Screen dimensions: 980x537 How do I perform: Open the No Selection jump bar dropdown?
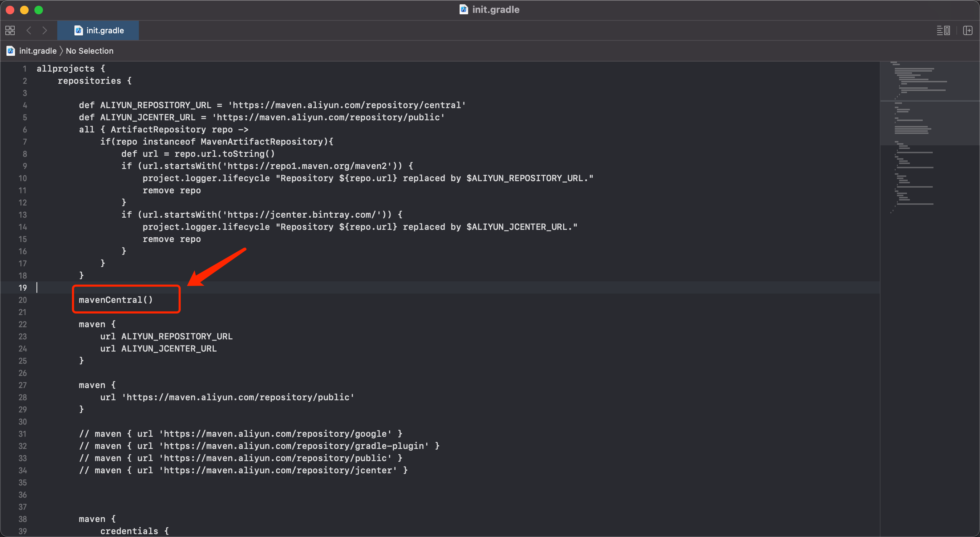(x=89, y=50)
